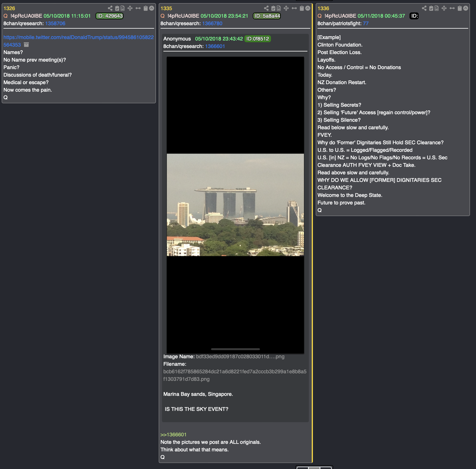Image resolution: width=476 pixels, height=469 pixels.
Task: Click the image file icon on post 1326
Action: [123, 8]
